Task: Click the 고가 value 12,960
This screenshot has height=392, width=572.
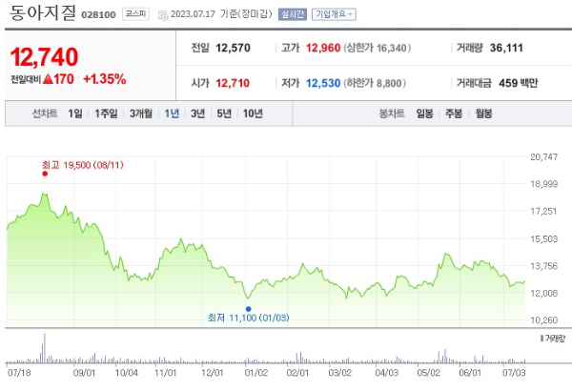Action: tap(323, 48)
